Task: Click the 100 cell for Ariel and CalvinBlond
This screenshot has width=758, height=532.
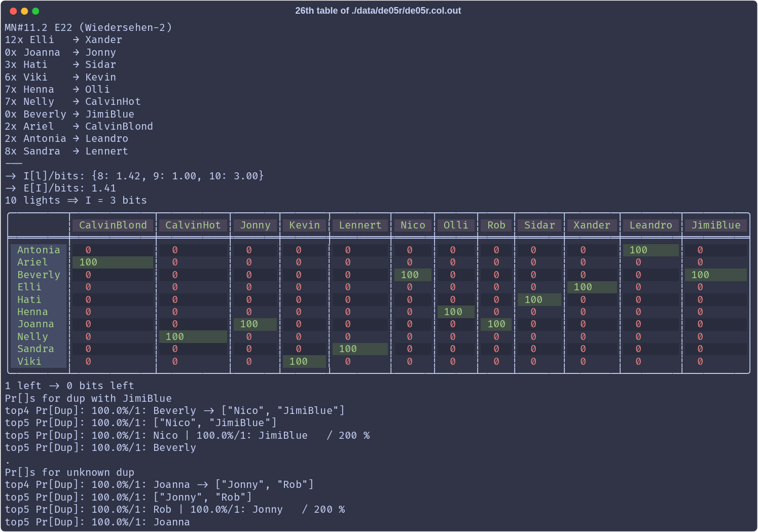Action: (88, 262)
